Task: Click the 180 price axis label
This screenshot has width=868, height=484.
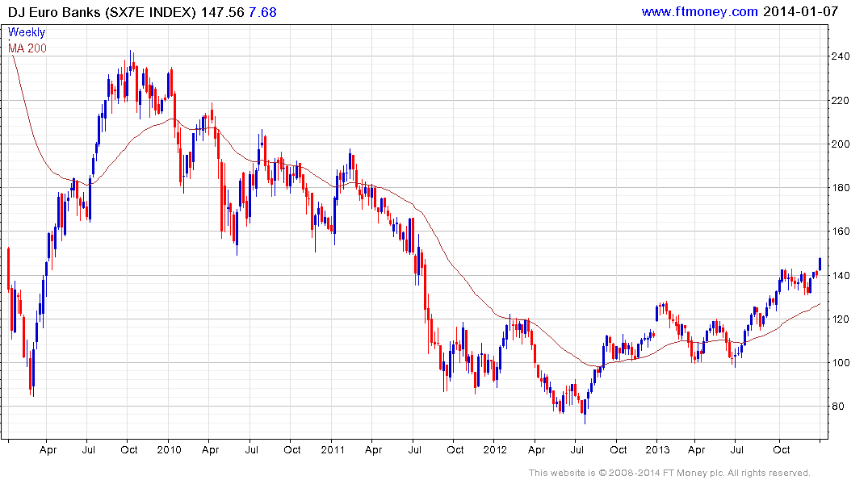Action: click(x=841, y=188)
